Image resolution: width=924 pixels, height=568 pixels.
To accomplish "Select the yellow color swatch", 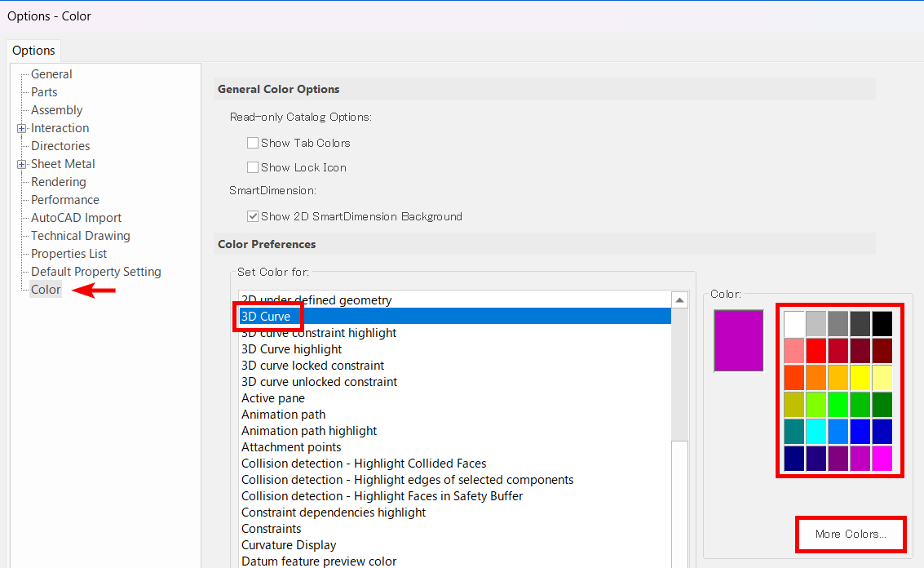I will (860, 378).
